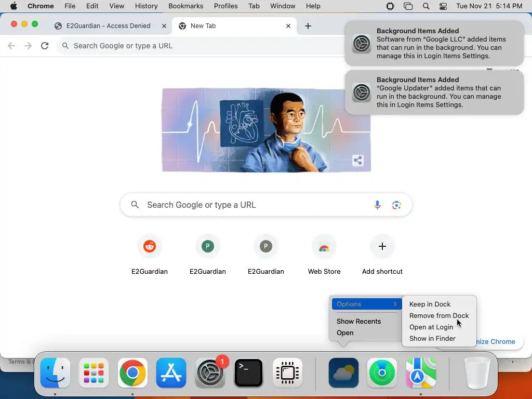
Task: Click the Customize Chrome button
Action: click(x=496, y=342)
